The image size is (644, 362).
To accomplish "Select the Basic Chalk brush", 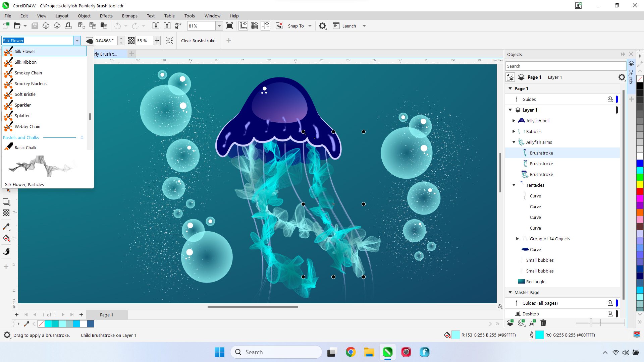I will click(25, 147).
